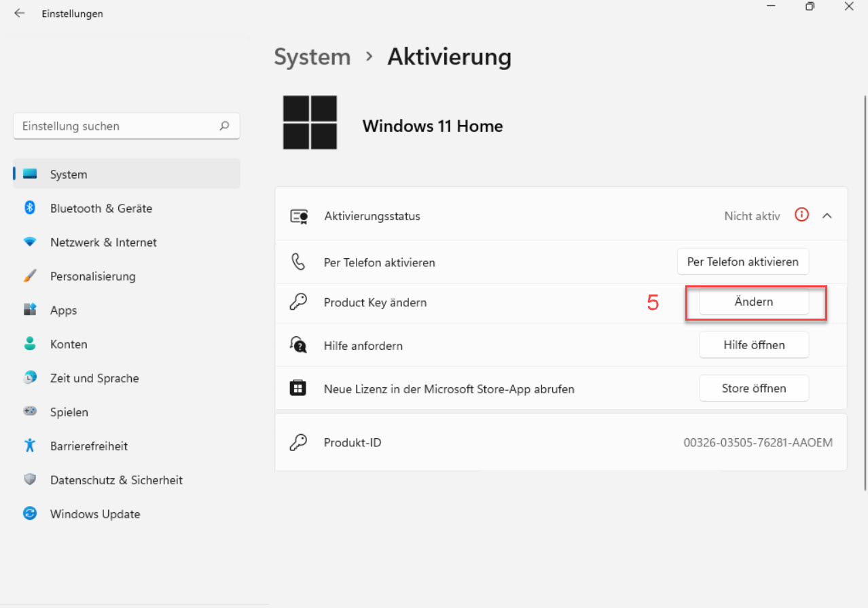This screenshot has height=608, width=868.
Task: Click the Zeit und Sprache globe icon
Action: [x=30, y=378]
